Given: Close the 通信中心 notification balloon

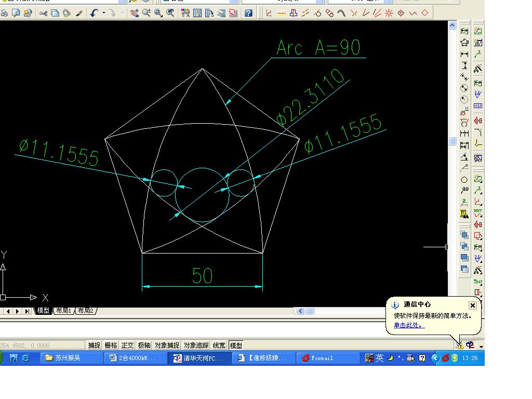Looking at the screenshot, I should 473,305.
